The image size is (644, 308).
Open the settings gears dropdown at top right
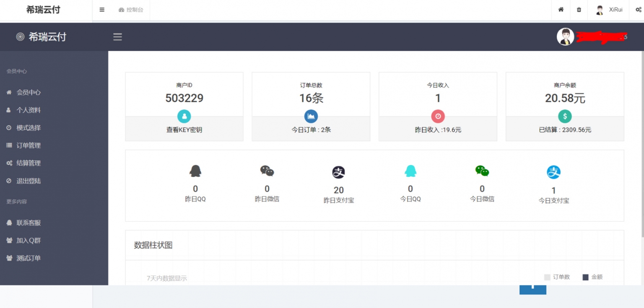point(638,9)
